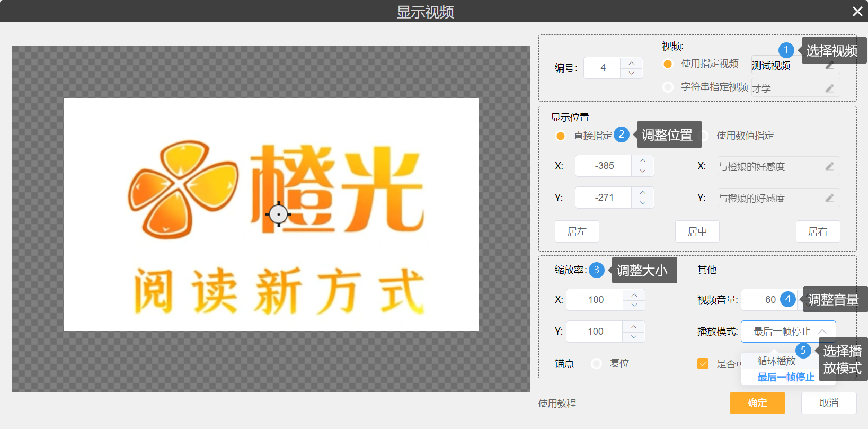The height and width of the screenshot is (429, 868).
Task: Select the 字符串指定视频 radio button
Action: [x=668, y=87]
